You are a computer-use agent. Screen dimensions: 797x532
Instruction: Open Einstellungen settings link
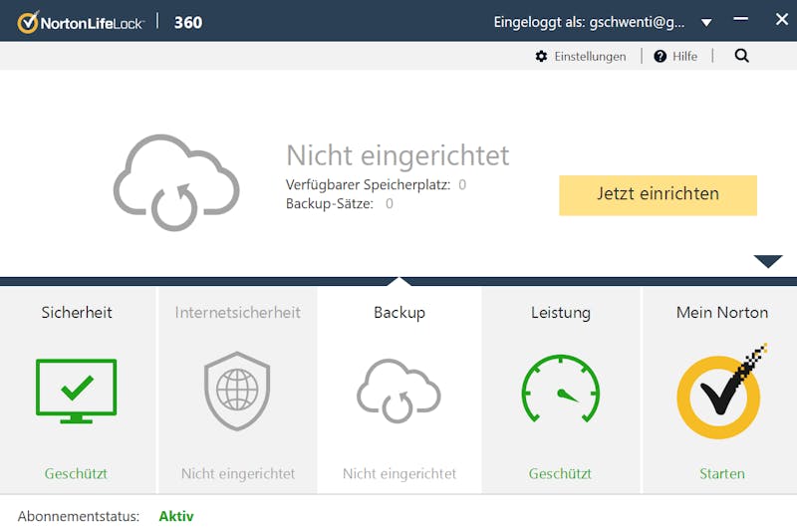[x=590, y=57]
